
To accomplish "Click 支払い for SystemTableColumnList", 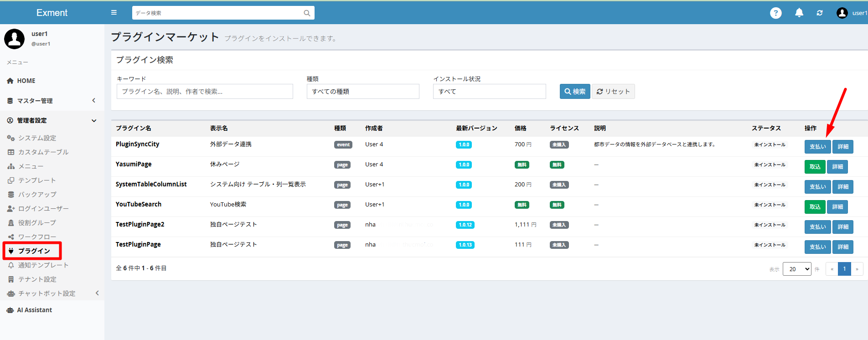I will tap(817, 187).
